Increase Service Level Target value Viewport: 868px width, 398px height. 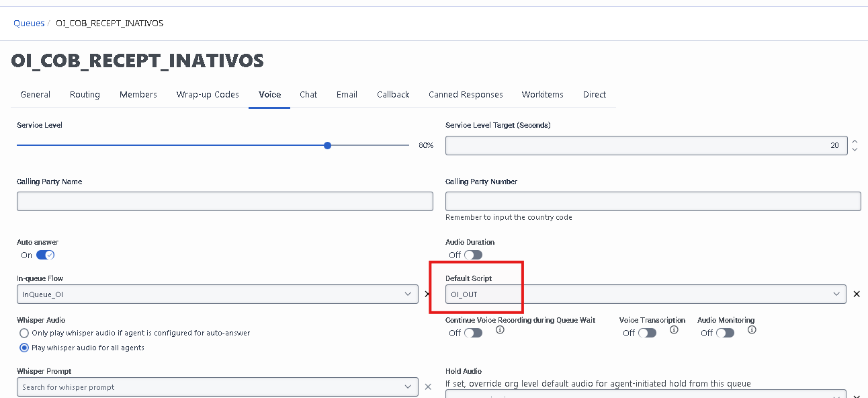(x=855, y=141)
